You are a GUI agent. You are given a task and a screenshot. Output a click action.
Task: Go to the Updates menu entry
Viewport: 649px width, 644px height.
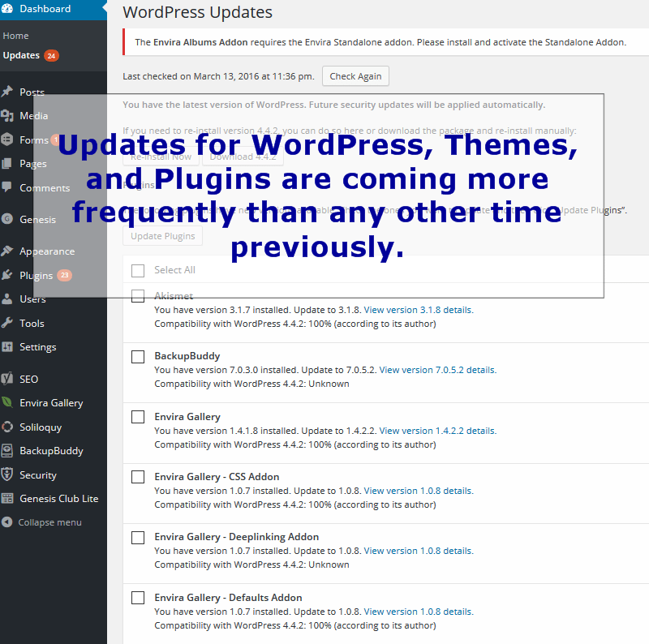[x=27, y=55]
